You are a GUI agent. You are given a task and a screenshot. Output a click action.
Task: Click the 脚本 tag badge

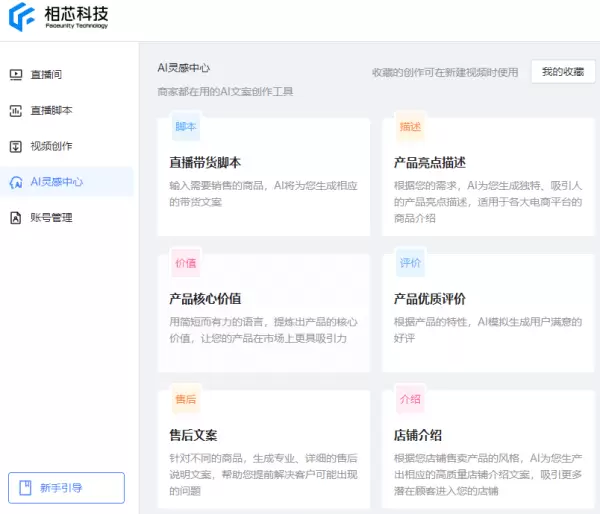[x=186, y=128]
